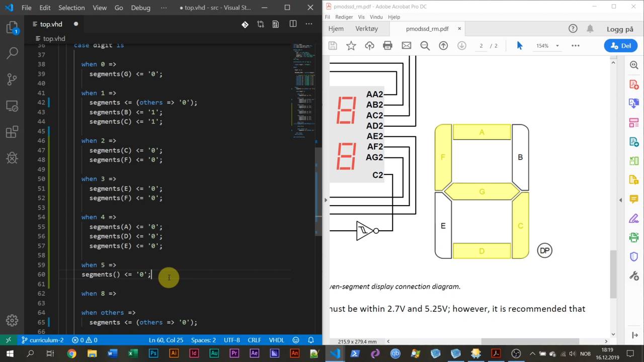Switch to the Verktøy tab in Acrobat

click(x=366, y=29)
